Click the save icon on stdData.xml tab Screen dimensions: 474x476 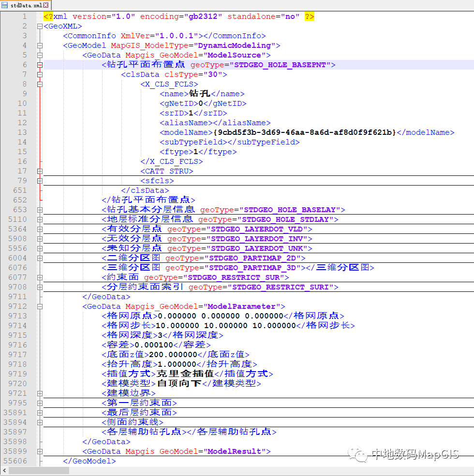point(5,5)
